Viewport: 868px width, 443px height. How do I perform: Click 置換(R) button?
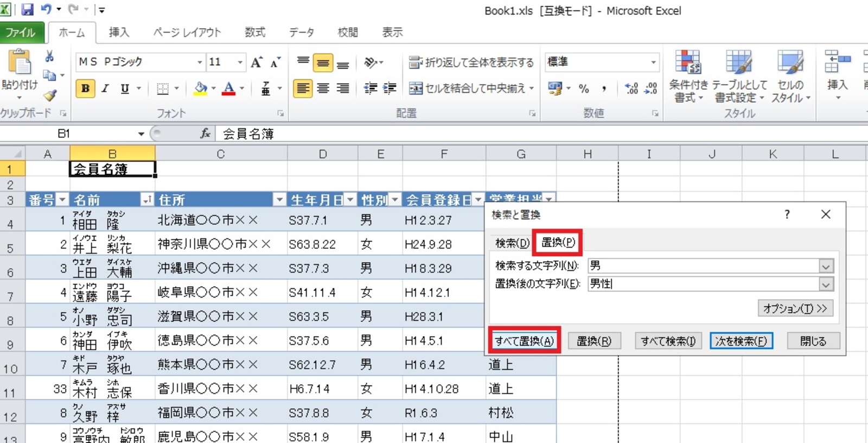pos(594,341)
